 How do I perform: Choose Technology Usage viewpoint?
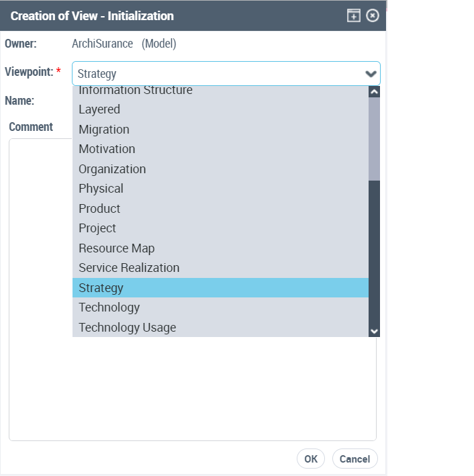(x=127, y=327)
